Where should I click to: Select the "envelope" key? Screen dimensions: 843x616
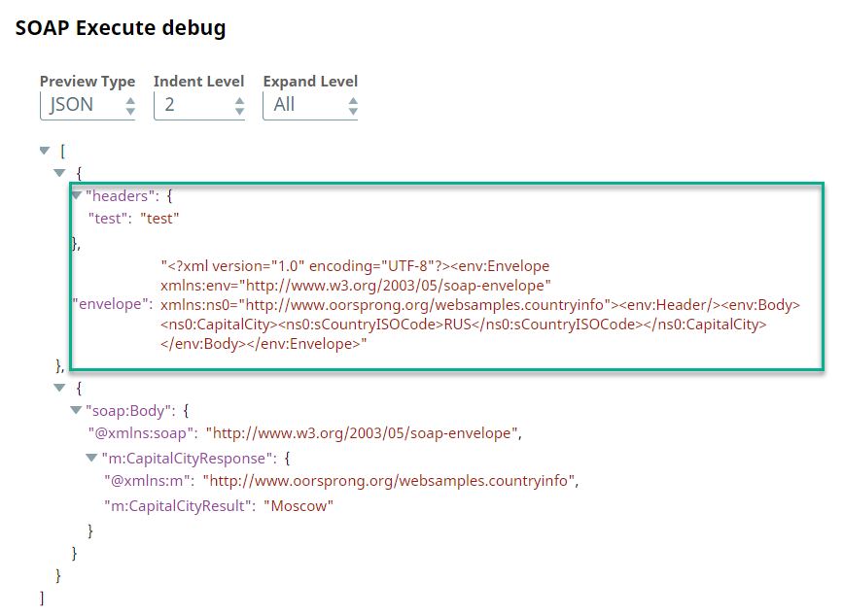pyautogui.click(x=112, y=305)
